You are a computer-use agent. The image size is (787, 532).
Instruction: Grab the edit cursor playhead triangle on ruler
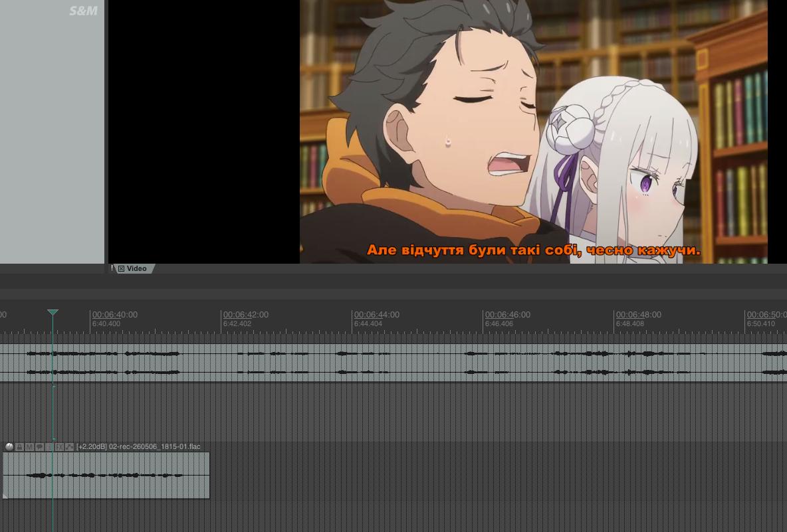(x=53, y=312)
